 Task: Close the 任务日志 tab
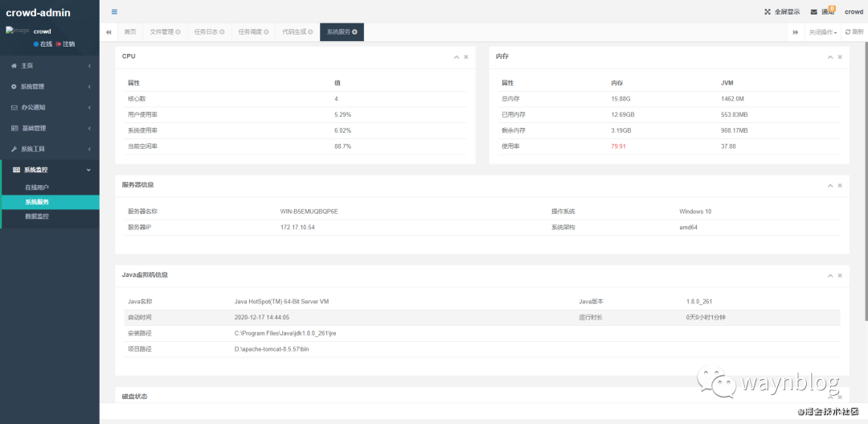tap(222, 32)
